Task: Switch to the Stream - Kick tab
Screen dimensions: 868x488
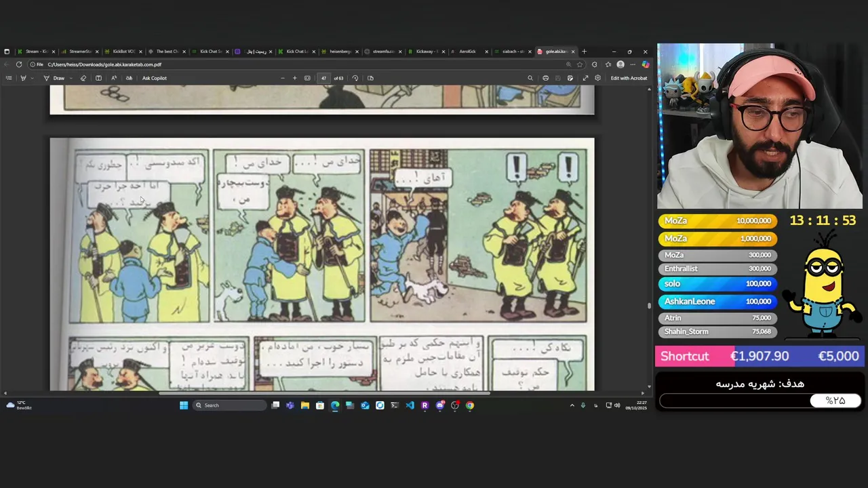Action: tap(36, 52)
